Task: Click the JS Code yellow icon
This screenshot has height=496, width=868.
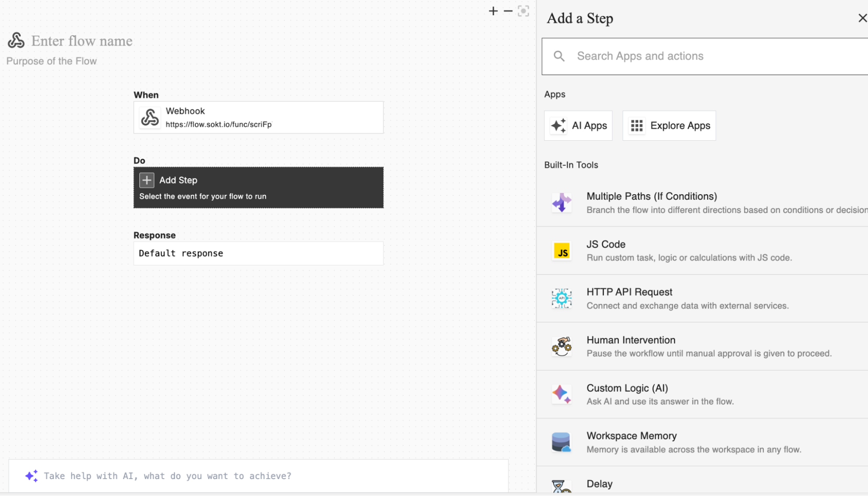Action: [x=562, y=251]
